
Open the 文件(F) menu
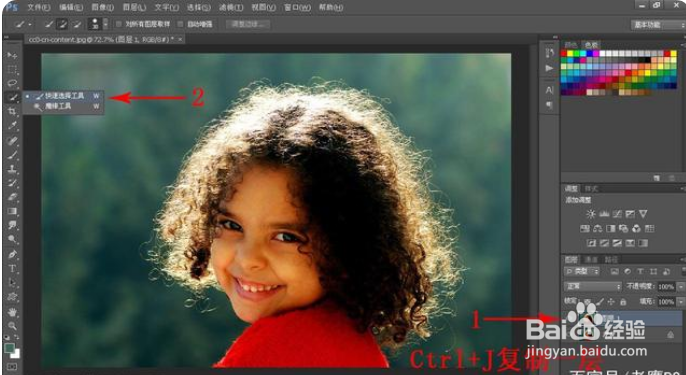click(38, 7)
